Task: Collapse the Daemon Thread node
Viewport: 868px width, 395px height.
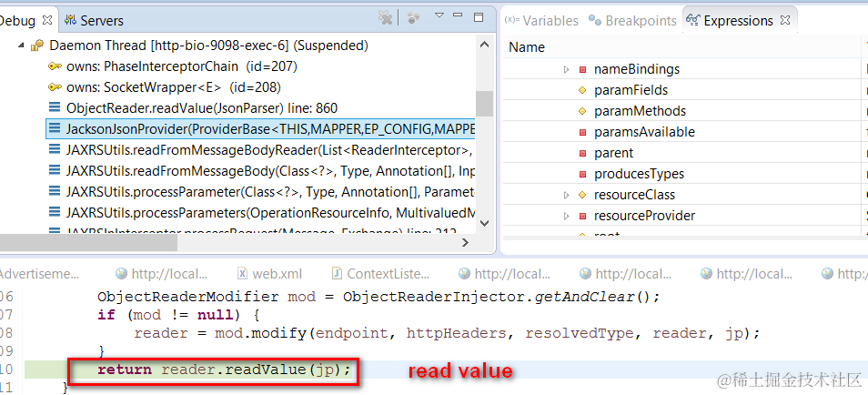Action: (x=21, y=46)
